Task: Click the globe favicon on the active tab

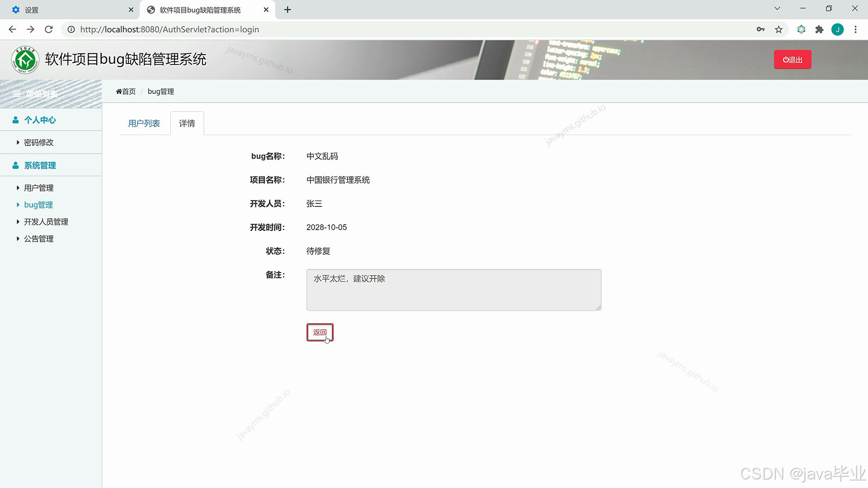Action: pos(151,9)
